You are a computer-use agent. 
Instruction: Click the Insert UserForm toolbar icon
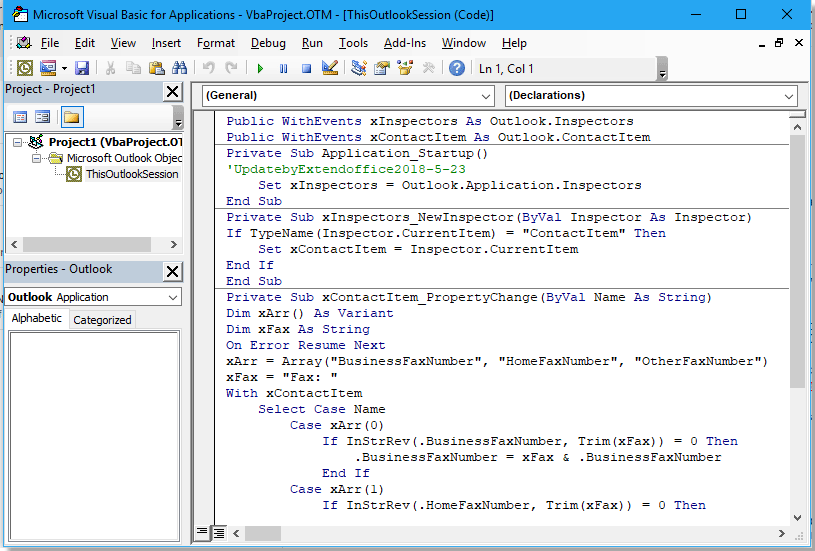point(48,68)
